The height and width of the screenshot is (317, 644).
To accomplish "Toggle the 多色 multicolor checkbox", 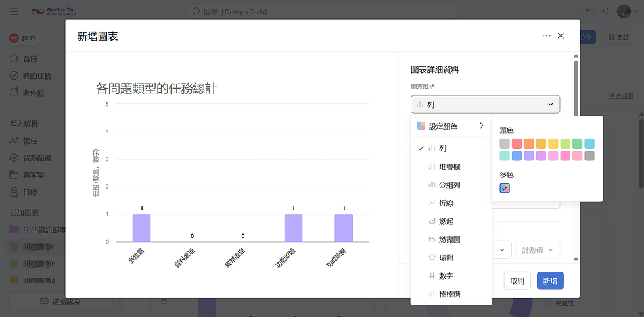I will (505, 188).
